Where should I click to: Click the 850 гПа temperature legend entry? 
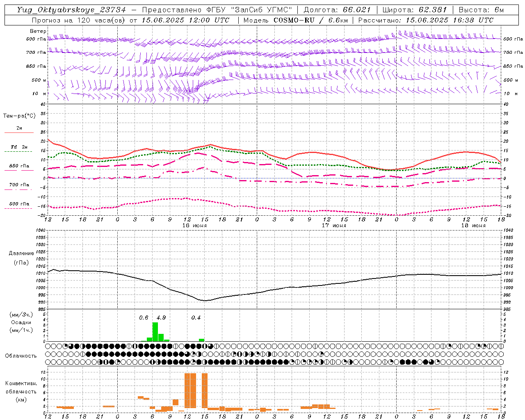[x=19, y=166]
